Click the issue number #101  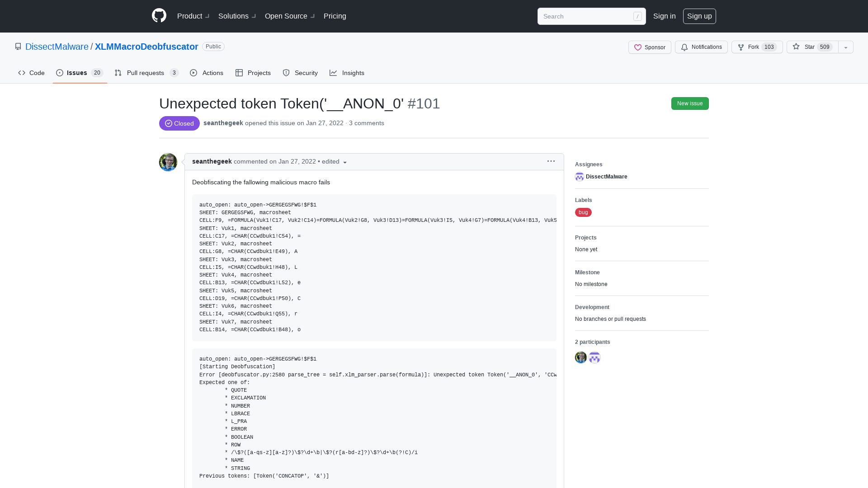424,103
